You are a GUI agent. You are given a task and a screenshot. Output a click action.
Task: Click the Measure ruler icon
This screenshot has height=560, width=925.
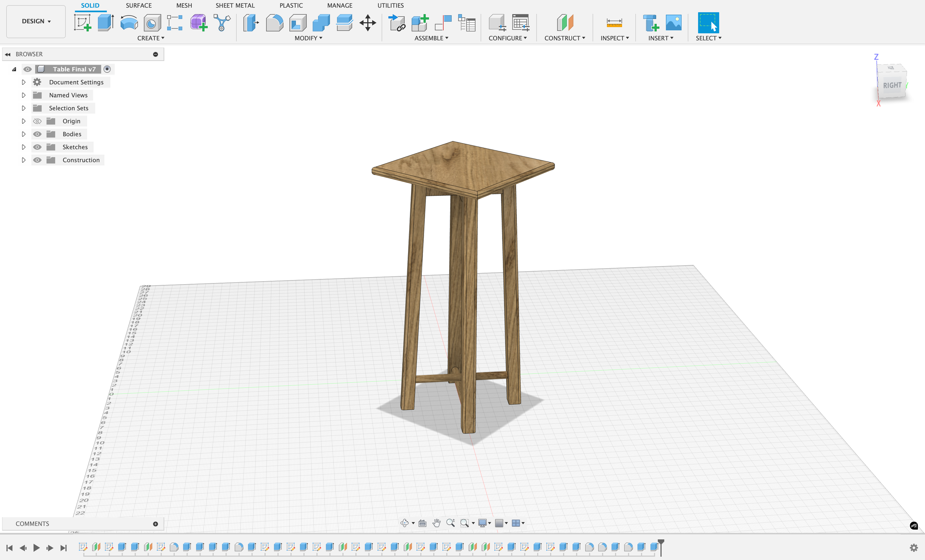pyautogui.click(x=614, y=23)
